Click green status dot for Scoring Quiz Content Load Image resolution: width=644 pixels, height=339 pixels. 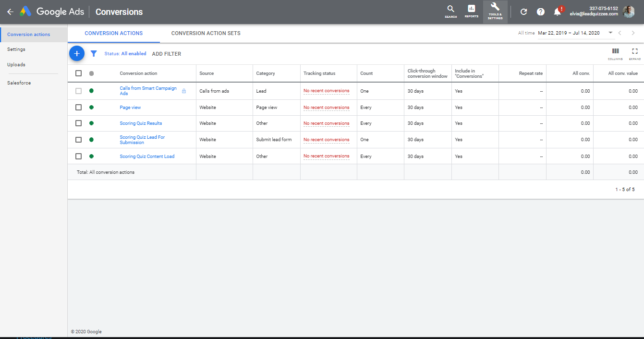click(91, 156)
